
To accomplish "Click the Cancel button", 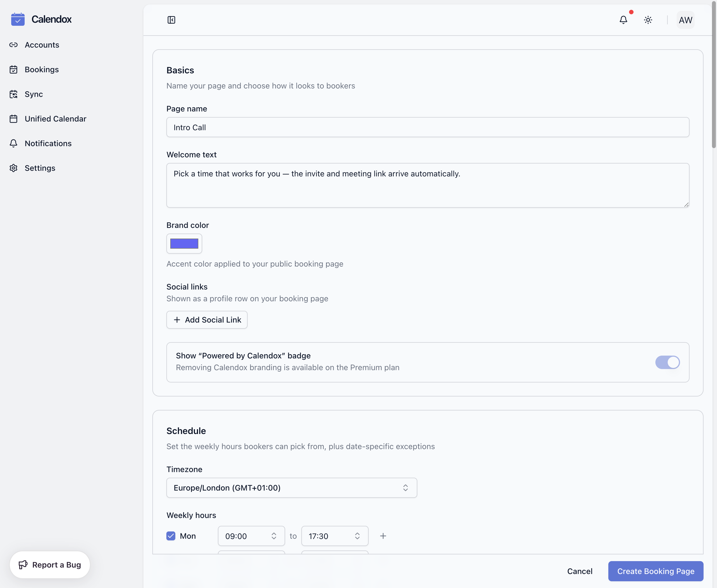I will [580, 571].
